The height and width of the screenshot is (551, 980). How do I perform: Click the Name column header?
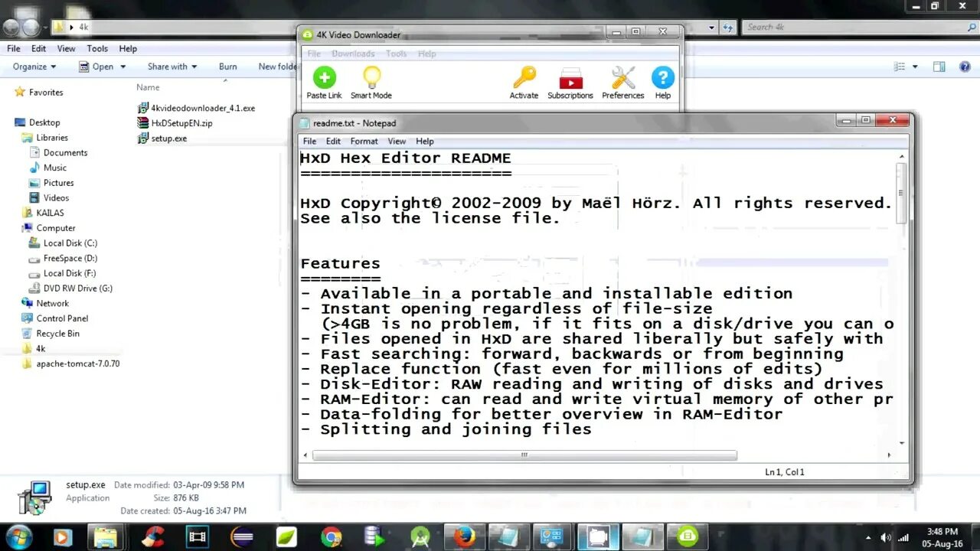[x=148, y=87]
